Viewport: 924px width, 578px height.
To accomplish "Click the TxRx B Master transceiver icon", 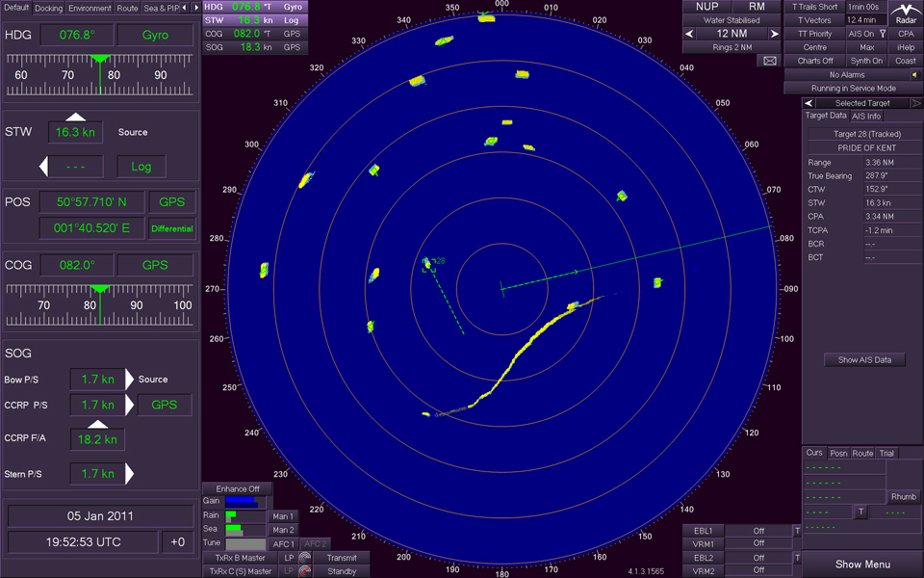I will point(304,558).
